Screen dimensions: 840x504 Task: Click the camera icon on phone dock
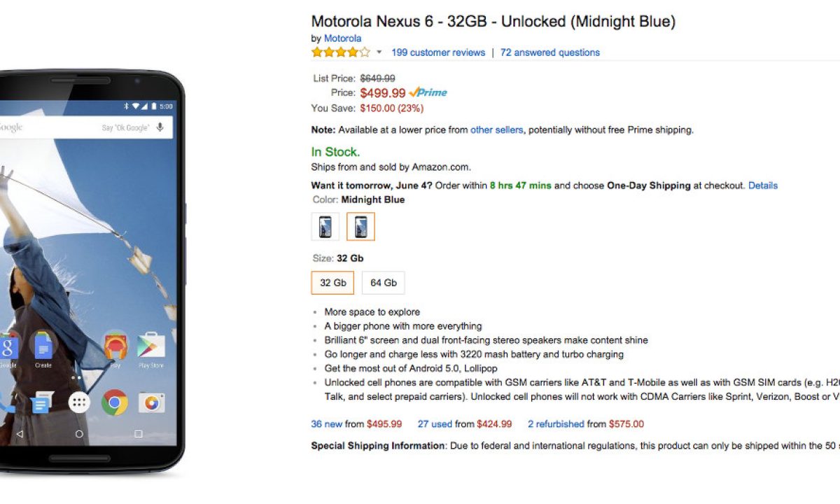[151, 402]
